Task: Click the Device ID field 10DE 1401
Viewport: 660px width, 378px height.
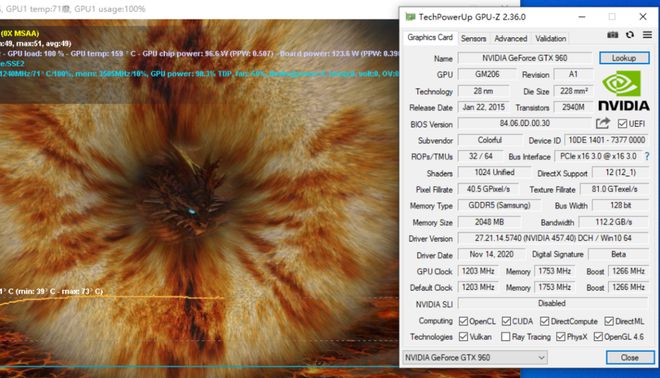Action: (x=607, y=140)
